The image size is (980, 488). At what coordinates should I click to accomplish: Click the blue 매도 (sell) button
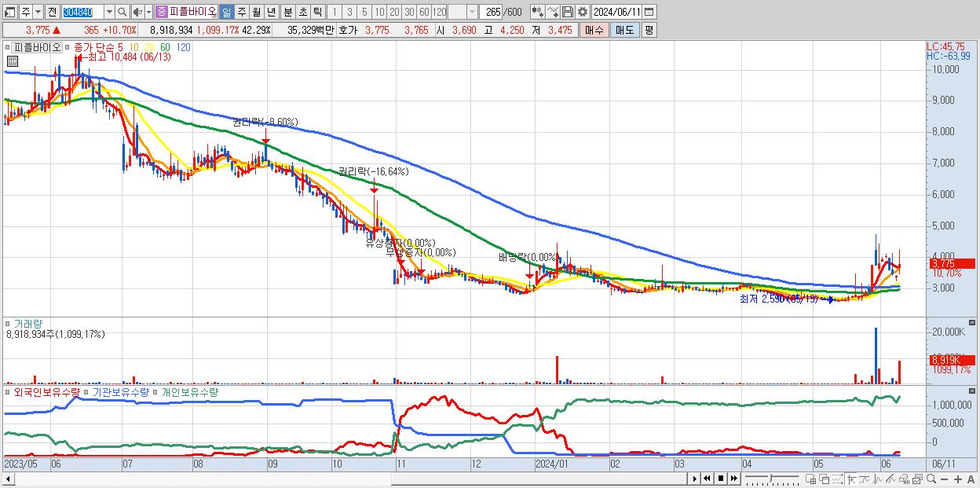coord(624,30)
